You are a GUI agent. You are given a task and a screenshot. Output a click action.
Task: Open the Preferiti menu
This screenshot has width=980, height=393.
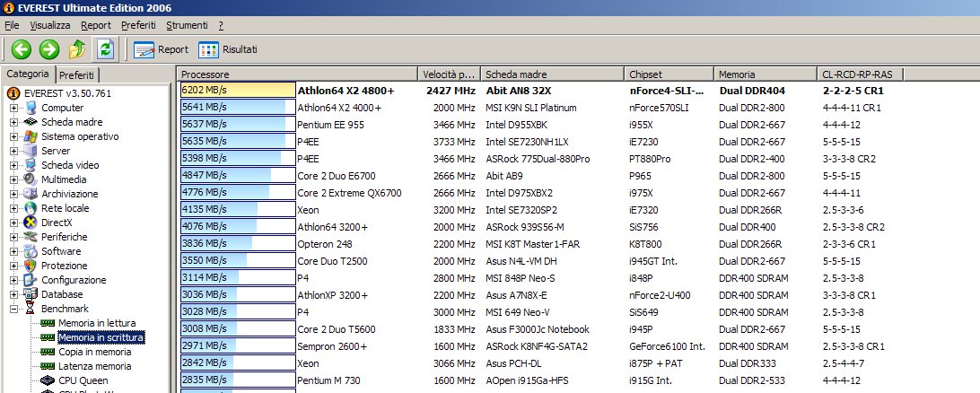point(138,26)
